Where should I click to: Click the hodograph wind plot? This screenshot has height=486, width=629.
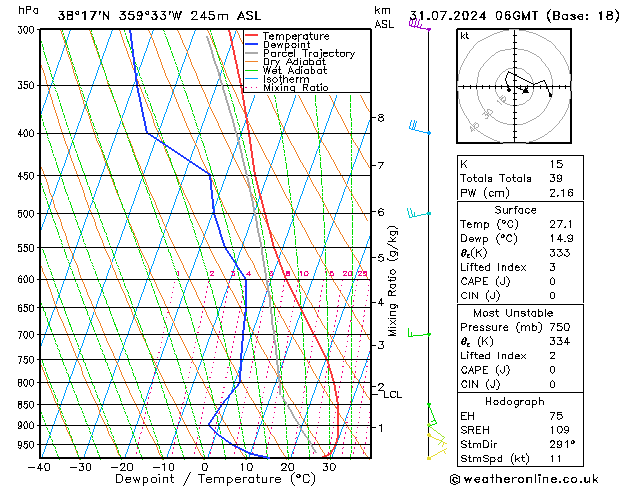(514, 86)
